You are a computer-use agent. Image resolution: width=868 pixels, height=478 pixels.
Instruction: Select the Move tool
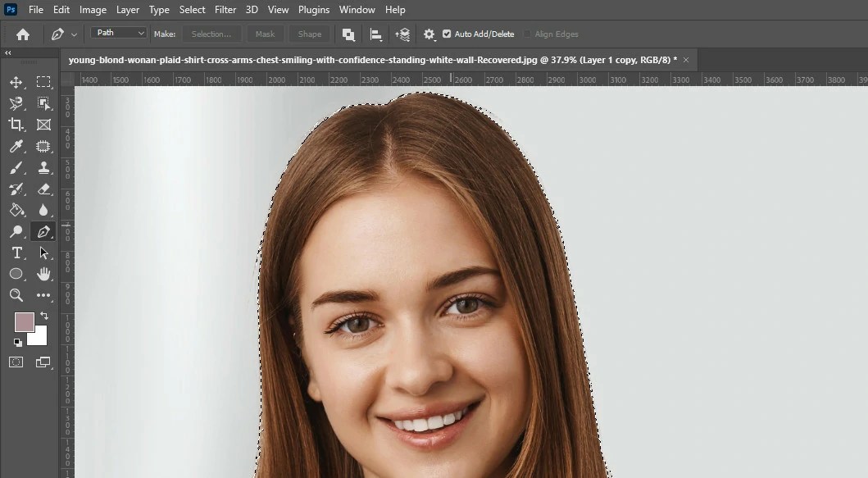pos(16,82)
